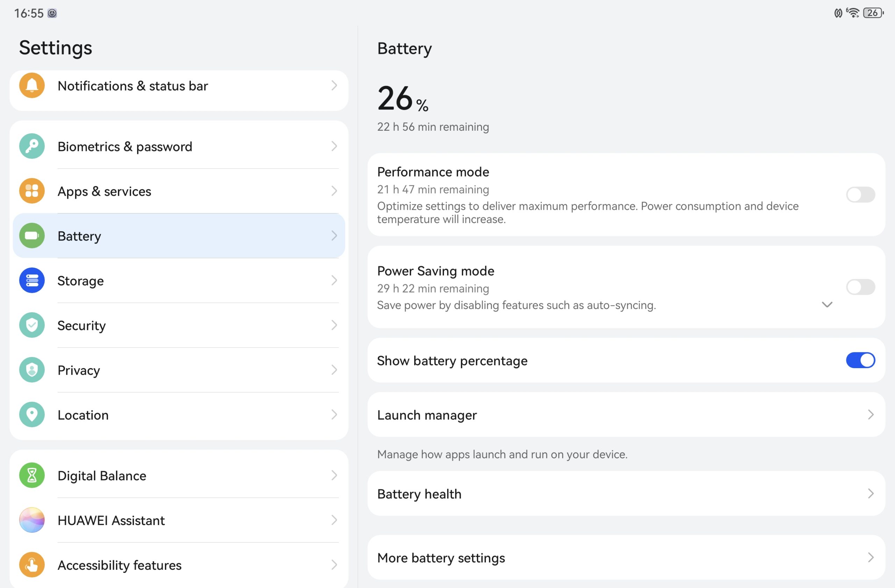Turn on Power Saving mode toggle
This screenshot has width=895, height=588.
click(860, 287)
